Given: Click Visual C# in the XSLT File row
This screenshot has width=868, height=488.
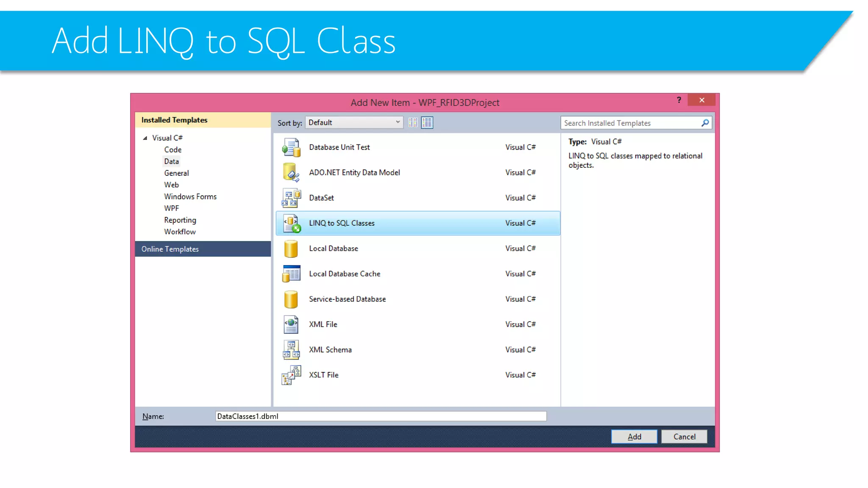Looking at the screenshot, I should [520, 375].
